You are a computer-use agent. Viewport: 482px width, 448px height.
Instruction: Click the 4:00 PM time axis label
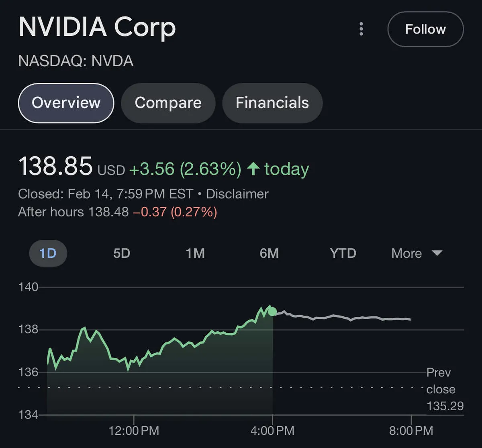(273, 431)
